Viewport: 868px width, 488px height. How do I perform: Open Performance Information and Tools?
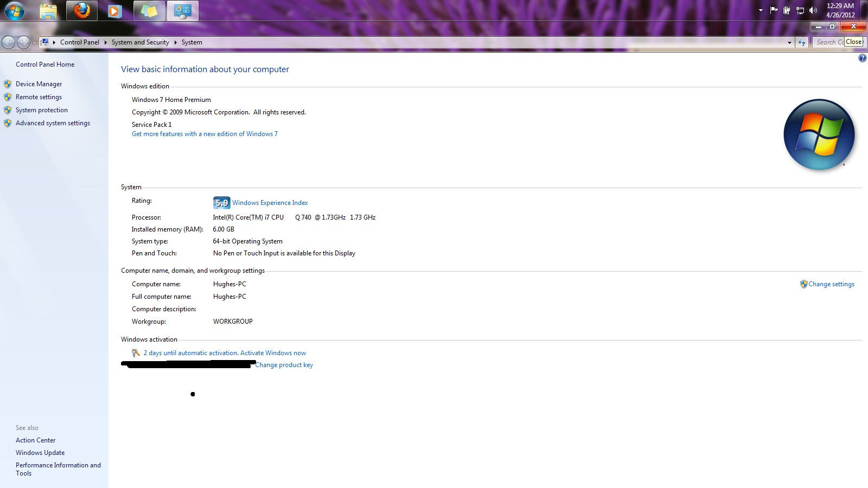pos(58,469)
